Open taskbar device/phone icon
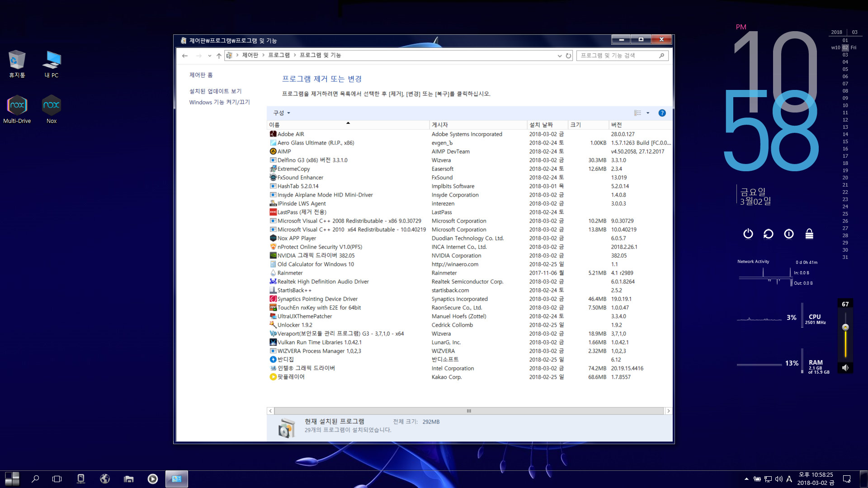The height and width of the screenshot is (488, 868). tap(81, 479)
